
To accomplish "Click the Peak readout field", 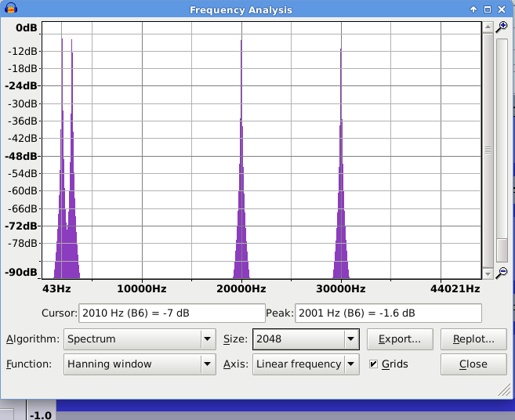I will pos(388,313).
